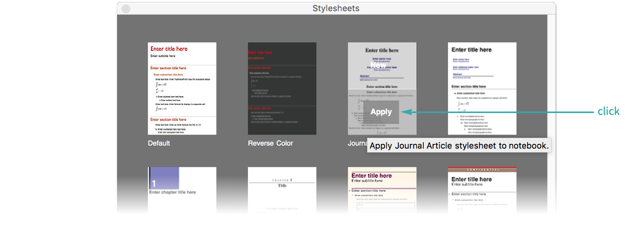Click Apply on the Journal Article stylesheet

point(381,112)
